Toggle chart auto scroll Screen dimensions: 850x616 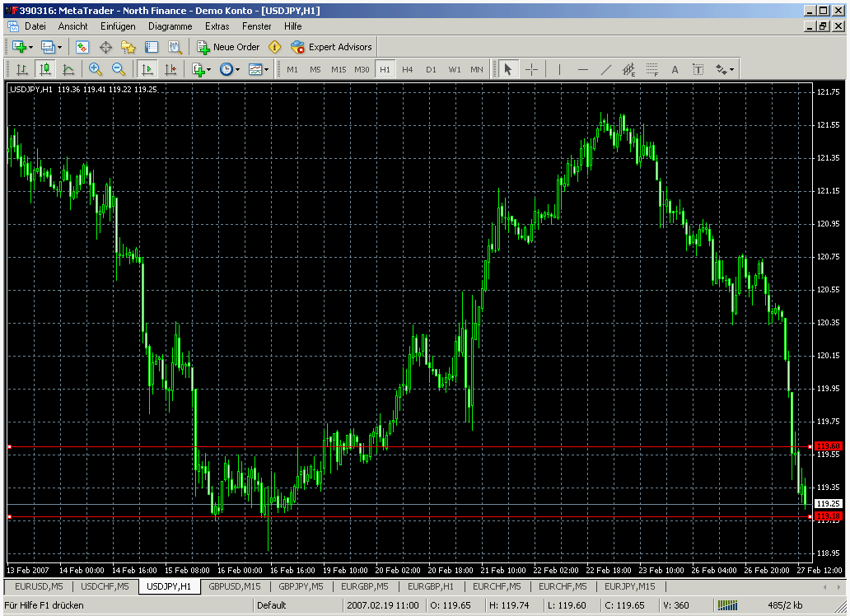point(147,69)
